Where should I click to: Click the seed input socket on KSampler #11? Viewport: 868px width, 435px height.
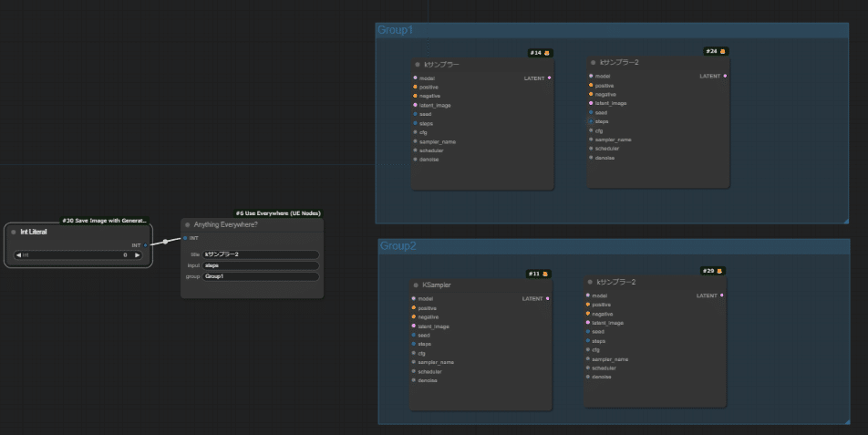[x=414, y=335]
